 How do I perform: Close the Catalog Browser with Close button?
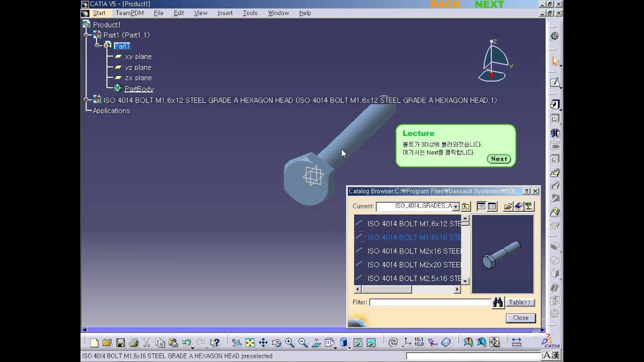[x=521, y=318]
